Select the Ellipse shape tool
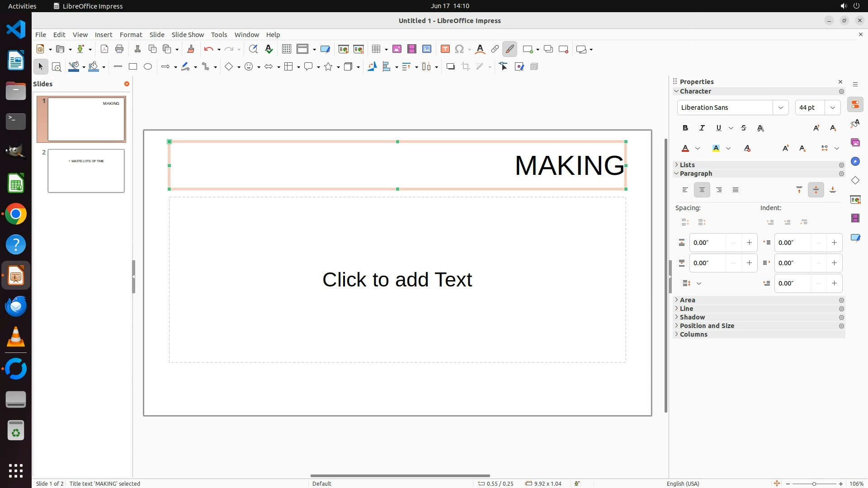The width and height of the screenshot is (868, 488). (148, 67)
